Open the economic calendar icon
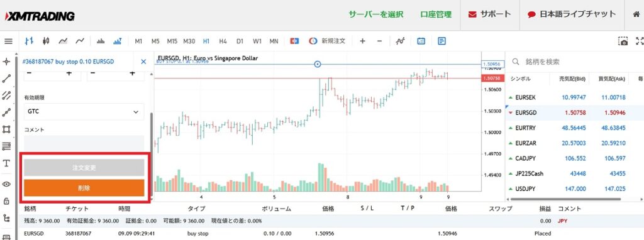This screenshot has width=644, height=240. (x=421, y=41)
